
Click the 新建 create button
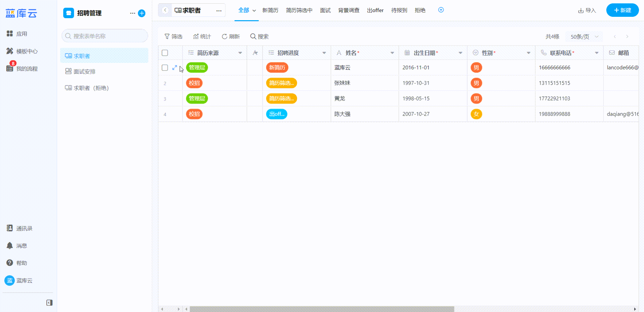[x=622, y=10]
